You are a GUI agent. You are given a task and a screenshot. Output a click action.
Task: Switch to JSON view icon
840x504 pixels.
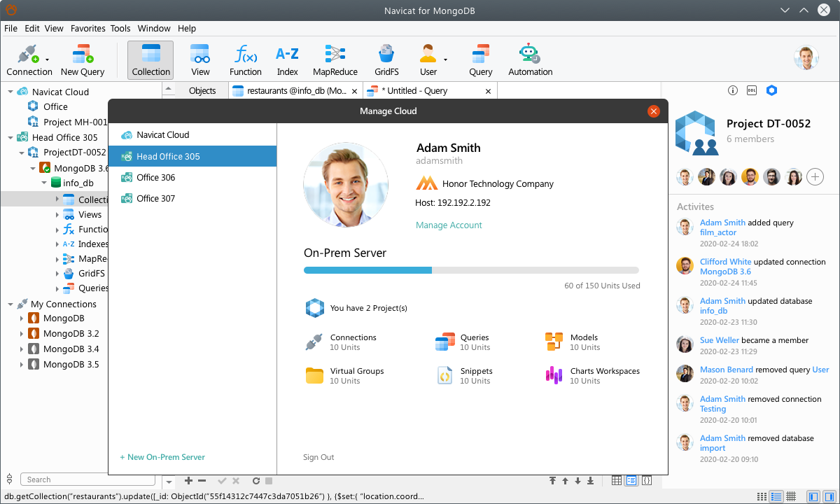[x=647, y=481]
